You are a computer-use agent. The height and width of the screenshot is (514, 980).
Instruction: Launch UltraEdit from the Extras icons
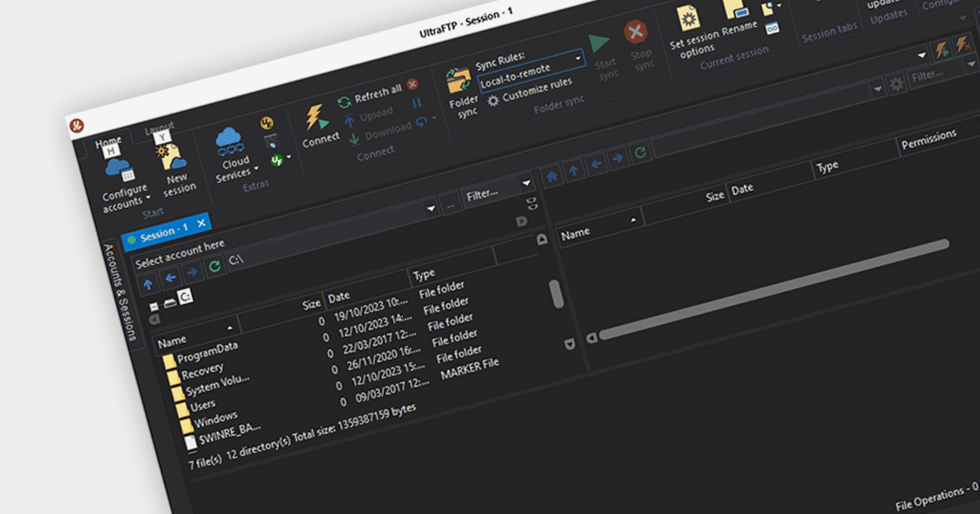pos(266,123)
